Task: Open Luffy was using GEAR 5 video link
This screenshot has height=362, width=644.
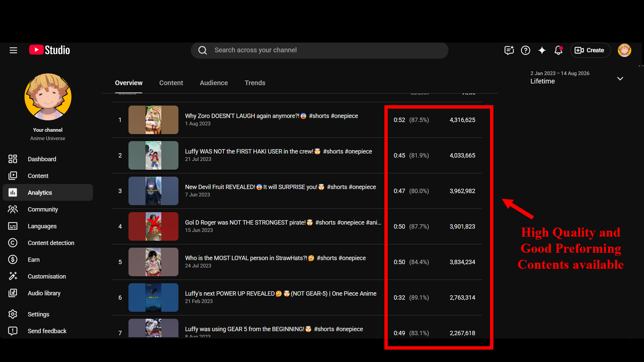Action: click(274, 329)
